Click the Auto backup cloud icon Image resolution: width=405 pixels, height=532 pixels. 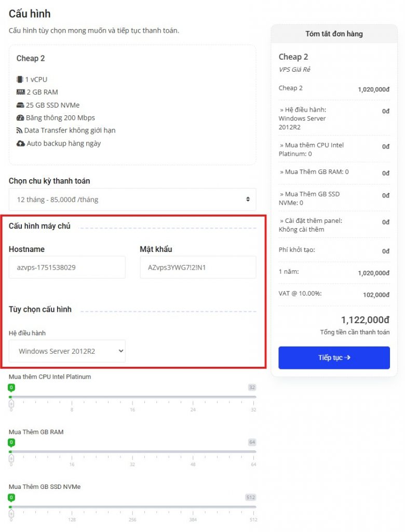(20, 143)
